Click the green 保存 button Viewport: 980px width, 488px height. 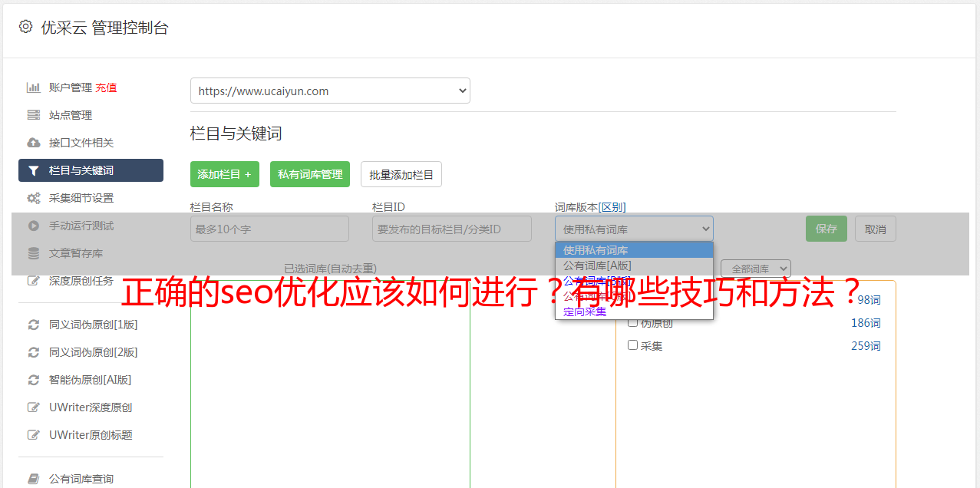(x=827, y=229)
